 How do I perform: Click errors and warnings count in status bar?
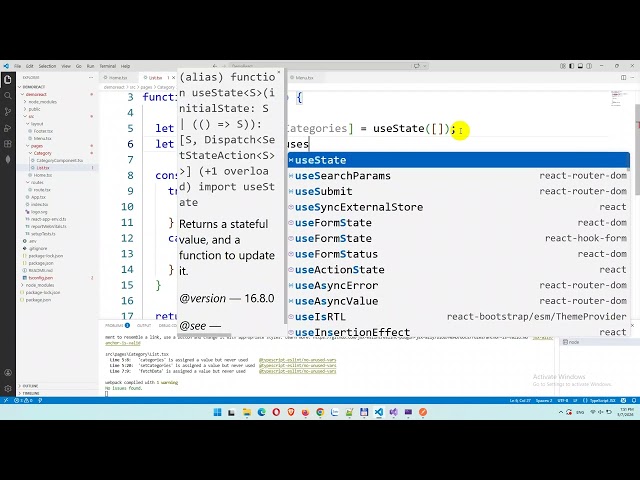point(23,400)
